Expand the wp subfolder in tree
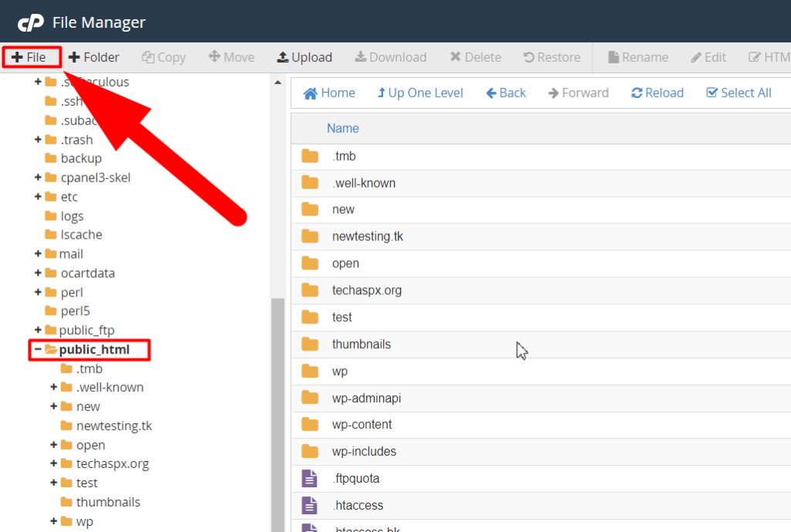 53,521
